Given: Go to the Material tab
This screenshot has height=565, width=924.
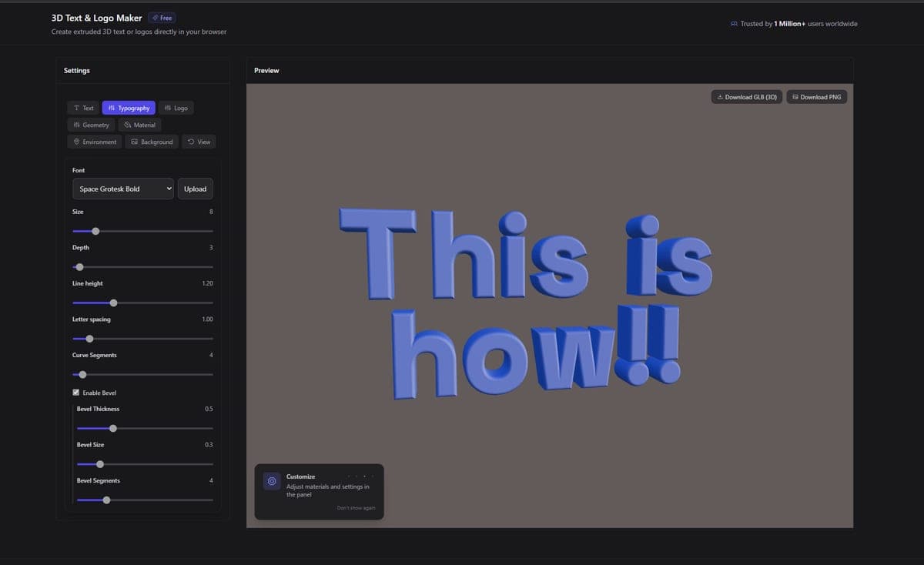Looking at the screenshot, I should pyautogui.click(x=139, y=125).
